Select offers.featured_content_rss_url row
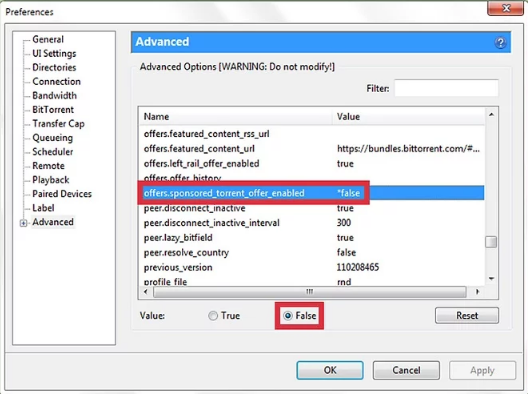Viewport: 528px width, 394px height. 312,134
